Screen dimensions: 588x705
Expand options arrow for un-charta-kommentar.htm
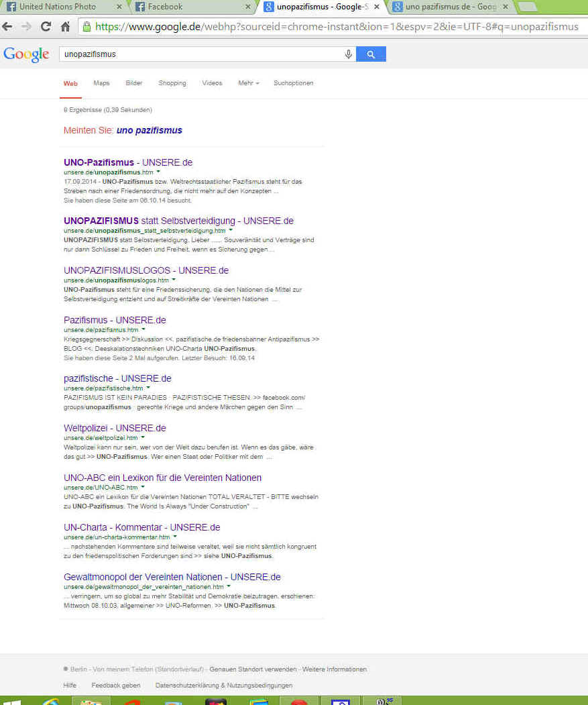[175, 537]
